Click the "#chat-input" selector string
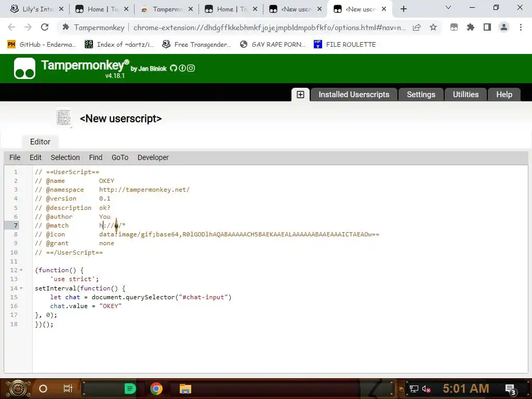This screenshot has width=532, height=399. [203, 297]
